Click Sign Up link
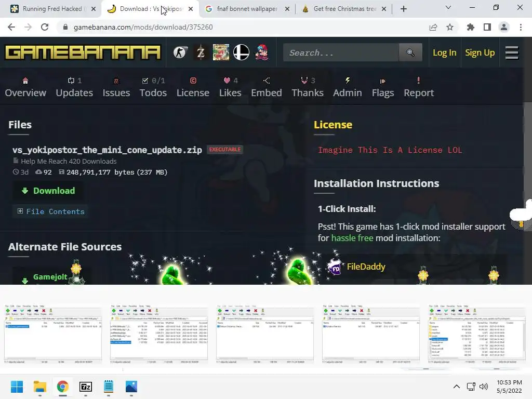Screen dimensions: 532x399 480,52
